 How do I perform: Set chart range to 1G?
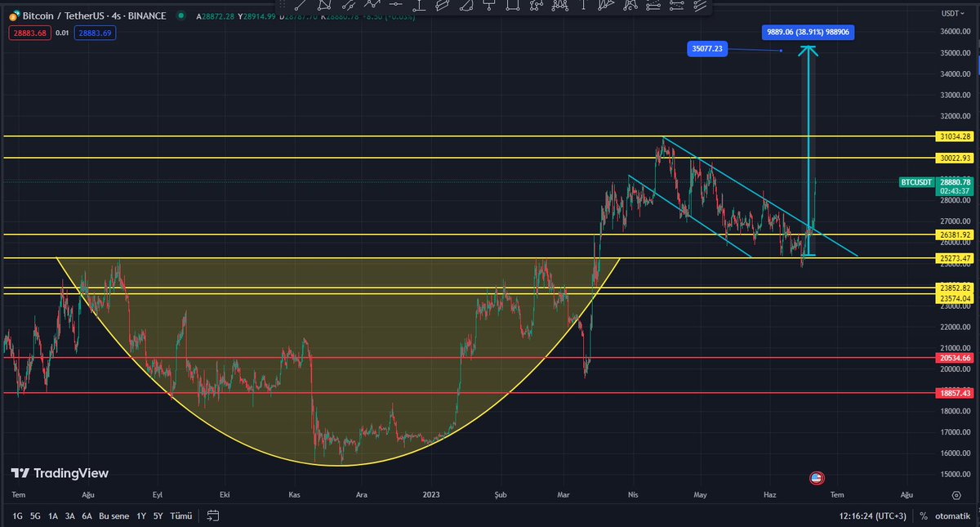[x=17, y=516]
